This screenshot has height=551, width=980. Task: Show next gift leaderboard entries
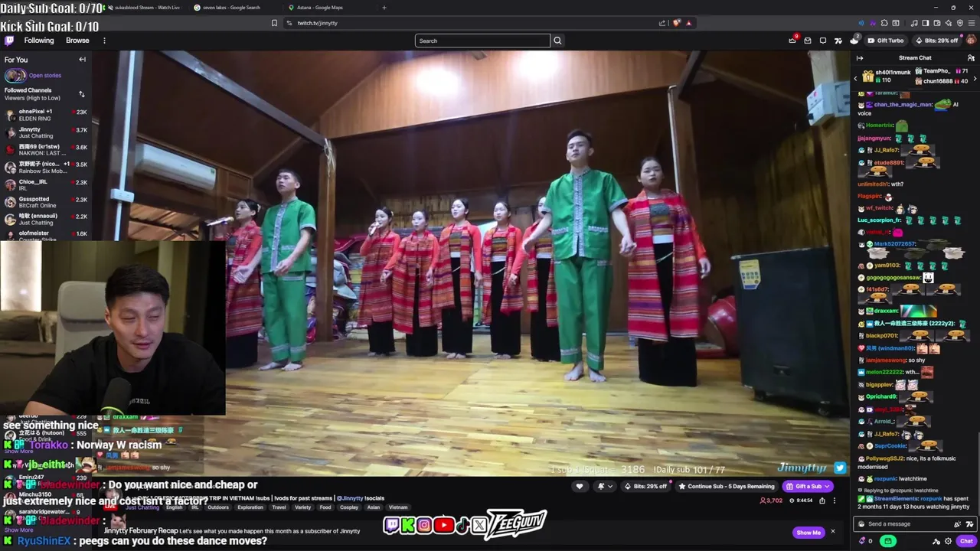(x=974, y=77)
